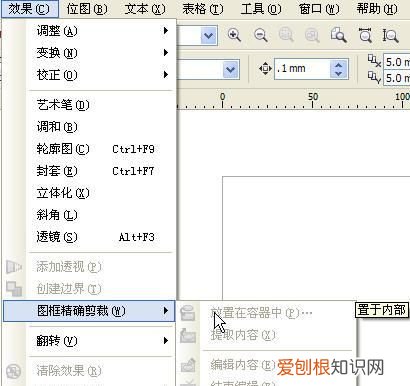Click the zoom to page width icon

(365, 35)
